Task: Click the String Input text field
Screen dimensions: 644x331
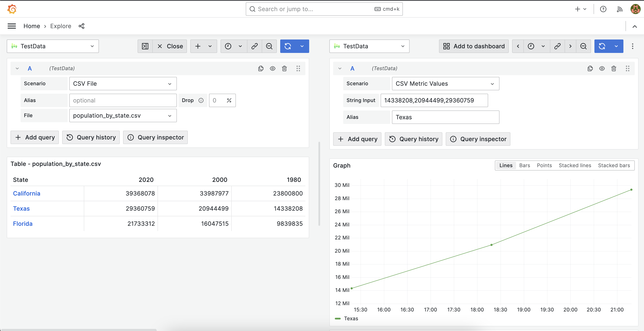Action: (x=434, y=101)
